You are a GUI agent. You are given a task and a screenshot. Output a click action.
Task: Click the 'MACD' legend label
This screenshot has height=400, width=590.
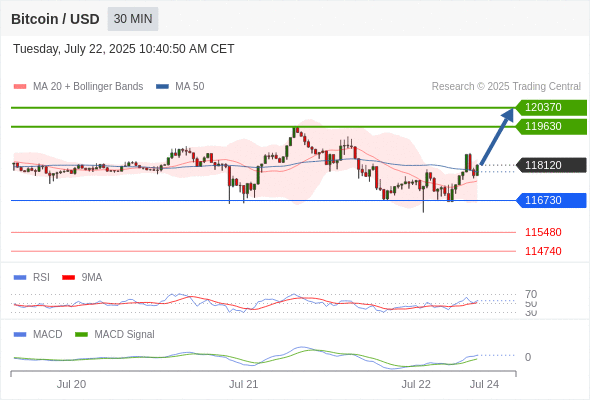coord(48,335)
